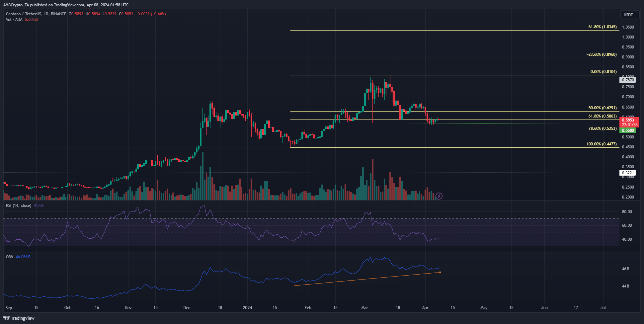This screenshot has width=644, height=324.
Task: Click the AMBCrypto_TA publisher text at top
Action: (16, 5)
